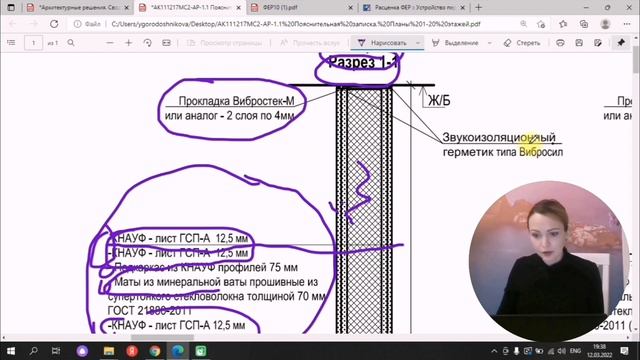Click the 'Звукоизоляционный' label text

[x=499, y=137]
